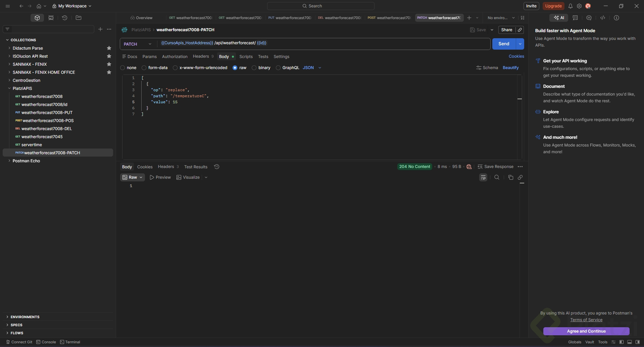Open the code snippet panel
This screenshot has height=347, width=644.
click(603, 18)
